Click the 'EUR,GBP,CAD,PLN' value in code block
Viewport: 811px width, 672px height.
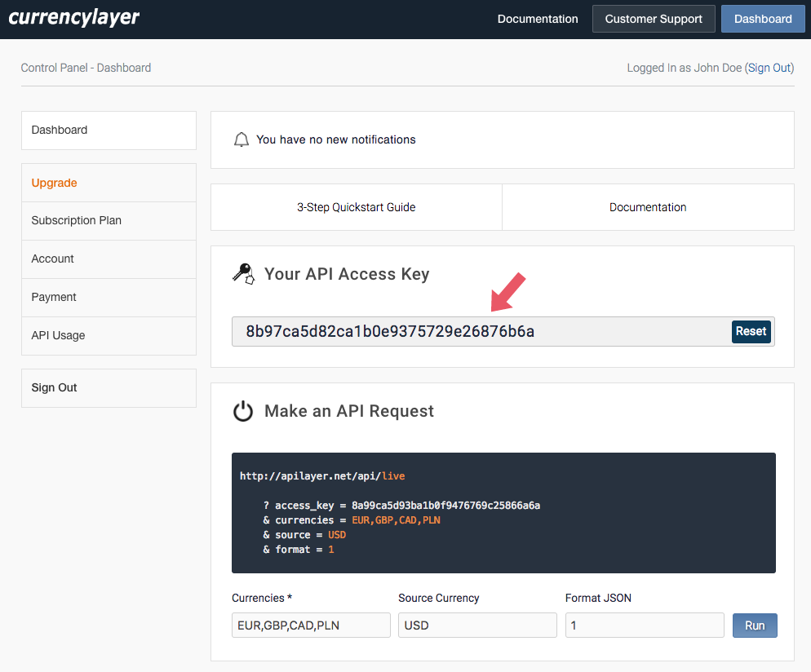click(x=397, y=520)
